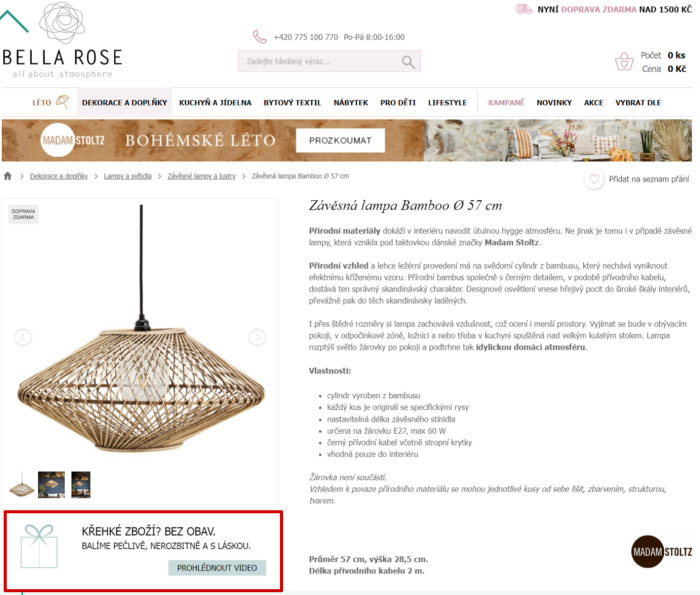Click the search magnifier icon
Viewport: 700px width, 595px height.
pyautogui.click(x=408, y=62)
